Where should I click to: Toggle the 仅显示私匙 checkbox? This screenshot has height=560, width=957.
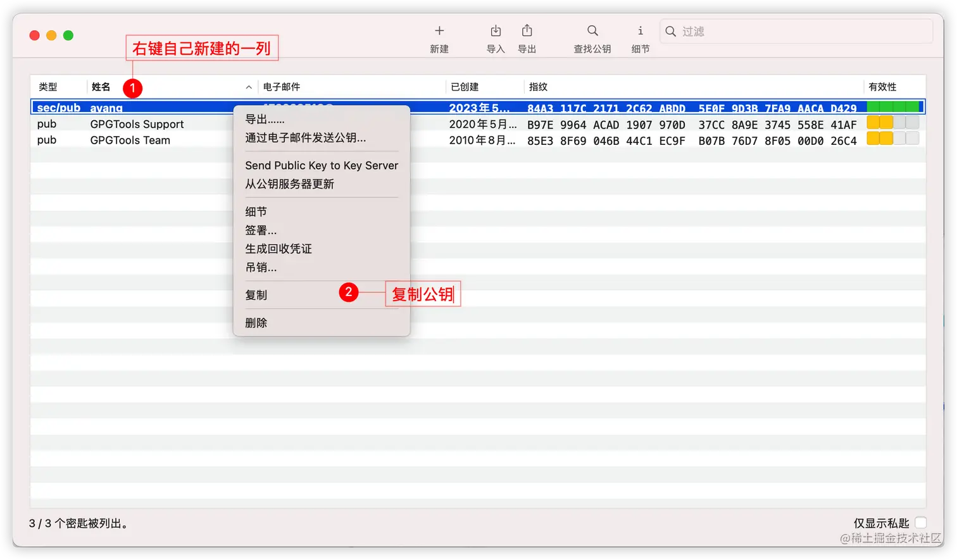tap(920, 523)
